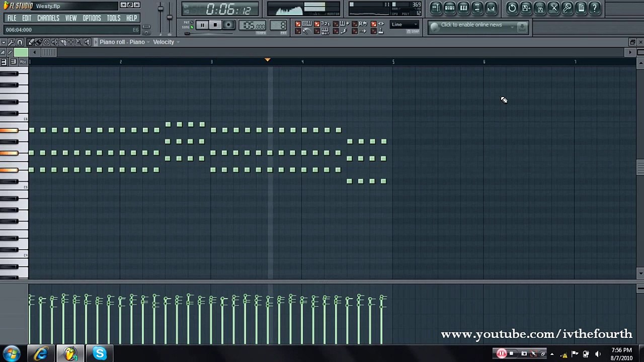The height and width of the screenshot is (362, 644).
Task: Select the pencil draw tool
Action: click(x=31, y=42)
